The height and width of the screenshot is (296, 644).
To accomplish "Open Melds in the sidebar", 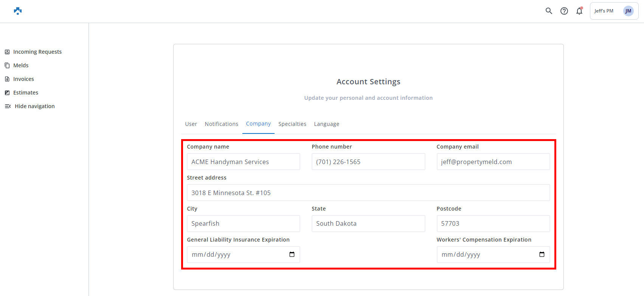I will 21,65.
